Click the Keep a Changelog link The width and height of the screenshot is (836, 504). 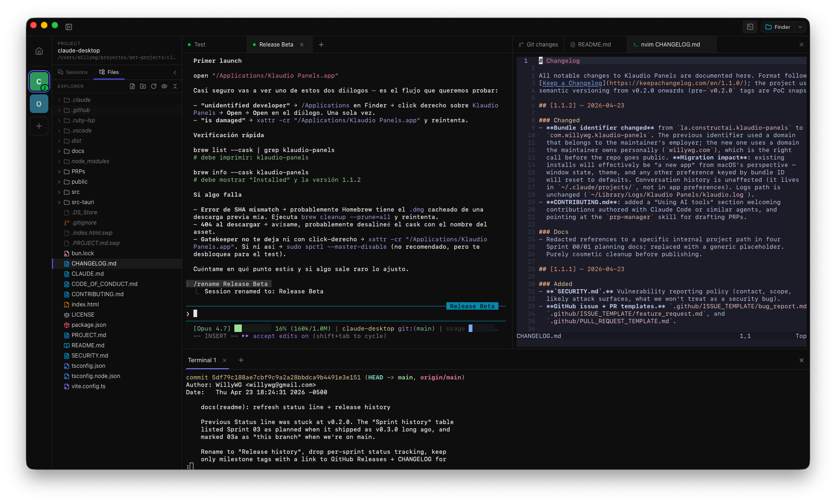click(x=572, y=83)
